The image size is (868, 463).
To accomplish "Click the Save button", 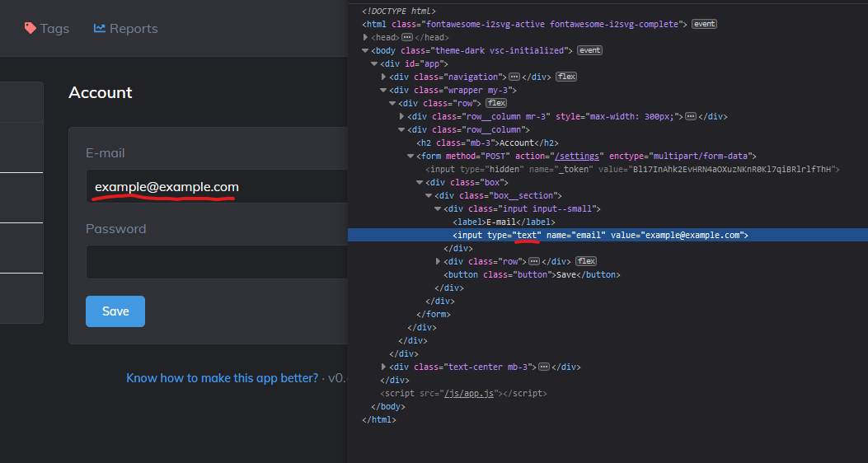I will click(x=115, y=311).
